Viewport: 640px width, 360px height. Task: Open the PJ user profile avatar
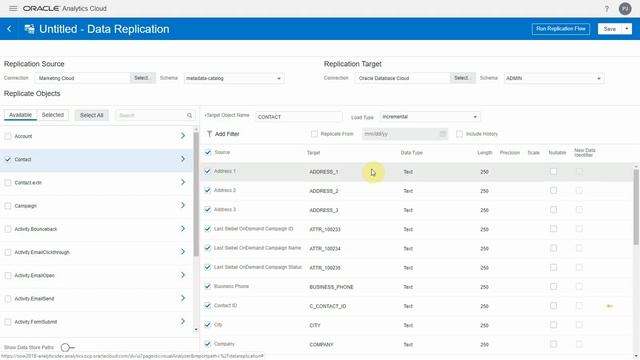point(625,9)
